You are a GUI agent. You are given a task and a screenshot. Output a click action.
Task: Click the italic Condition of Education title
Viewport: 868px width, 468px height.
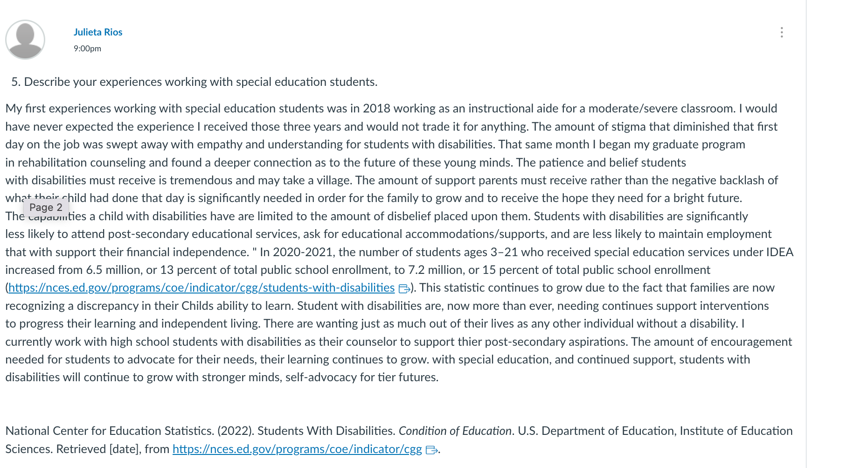point(455,431)
